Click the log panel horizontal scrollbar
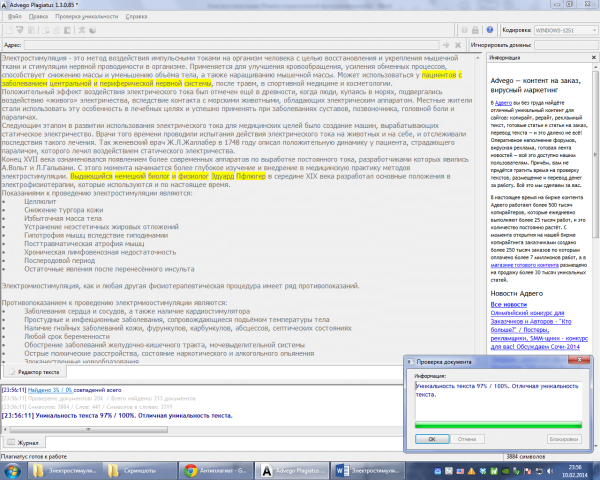The width and height of the screenshot is (600, 480). coord(88,430)
